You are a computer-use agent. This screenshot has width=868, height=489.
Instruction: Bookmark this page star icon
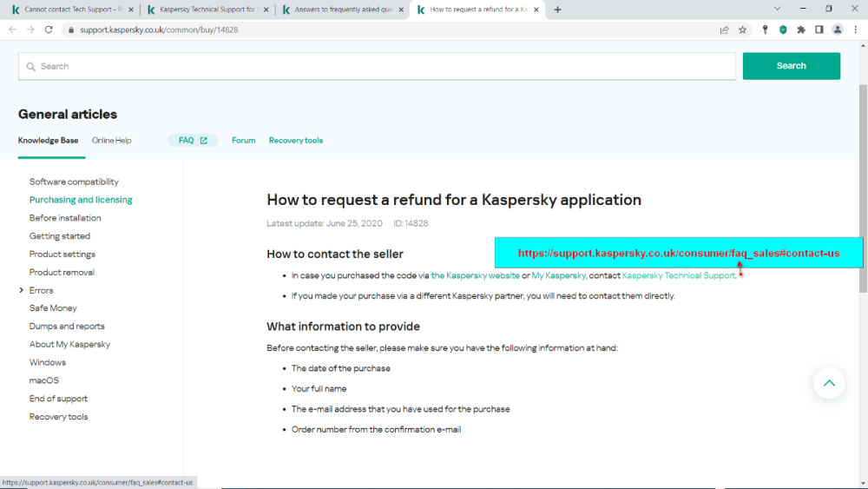(x=742, y=30)
